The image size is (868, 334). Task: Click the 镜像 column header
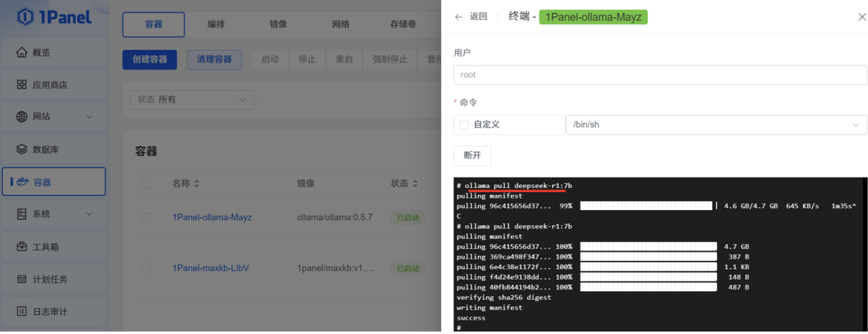click(x=306, y=183)
